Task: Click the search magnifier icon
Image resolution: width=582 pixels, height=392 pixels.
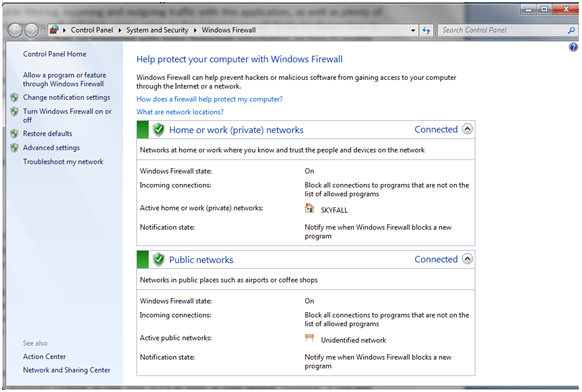Action: click(x=571, y=30)
